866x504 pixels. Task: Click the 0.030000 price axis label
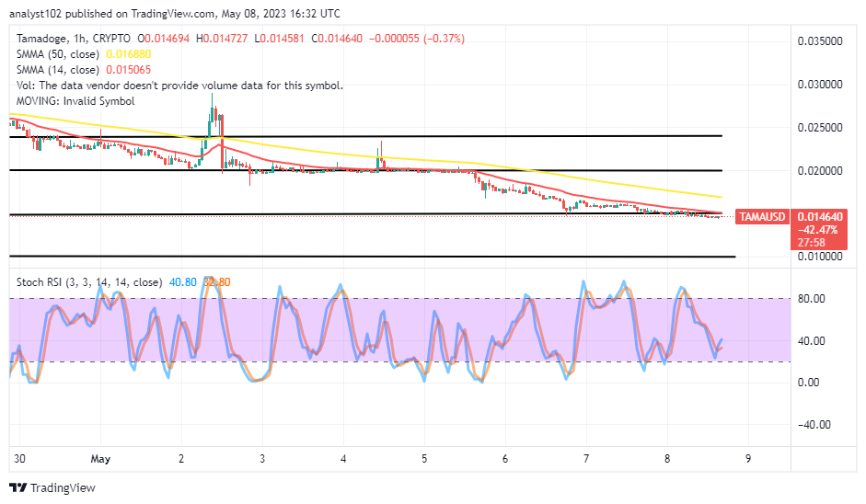[820, 85]
